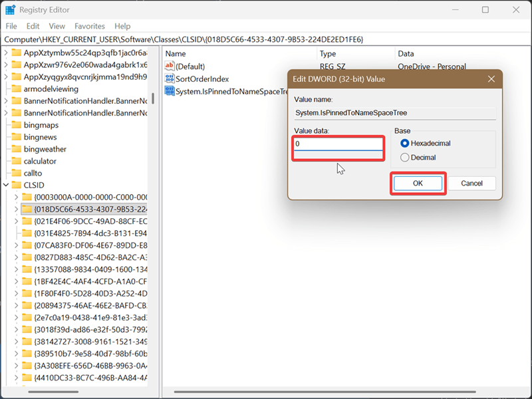
Task: Select the {38142727-3008-9161 key row
Action: [84, 341]
